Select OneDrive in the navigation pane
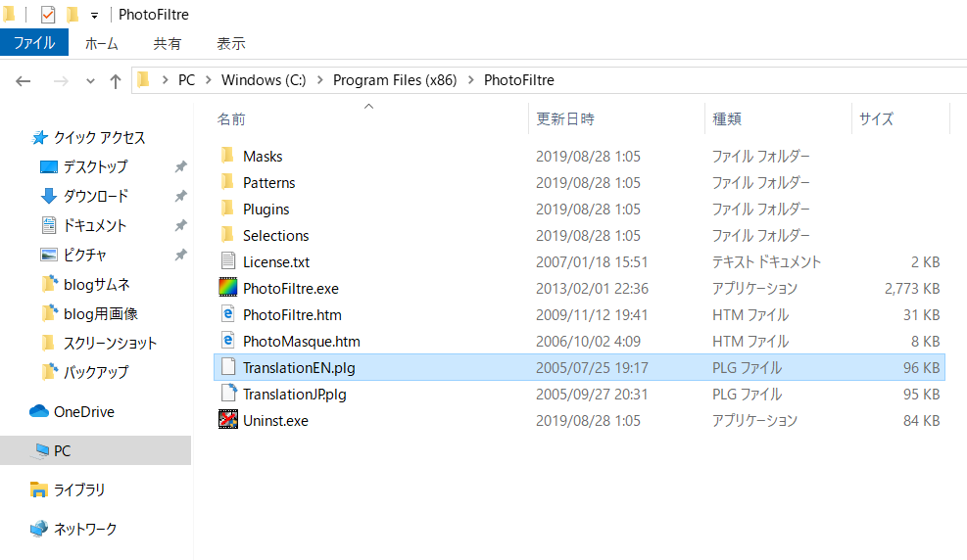 coord(84,411)
